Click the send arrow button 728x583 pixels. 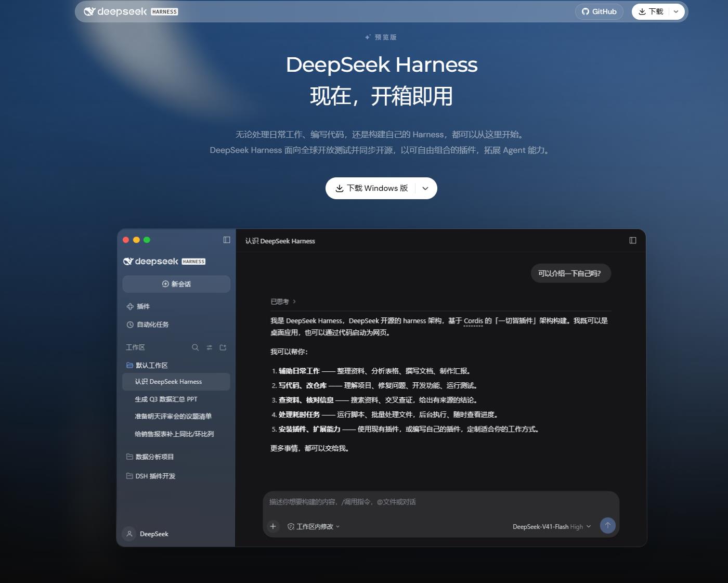pos(607,525)
